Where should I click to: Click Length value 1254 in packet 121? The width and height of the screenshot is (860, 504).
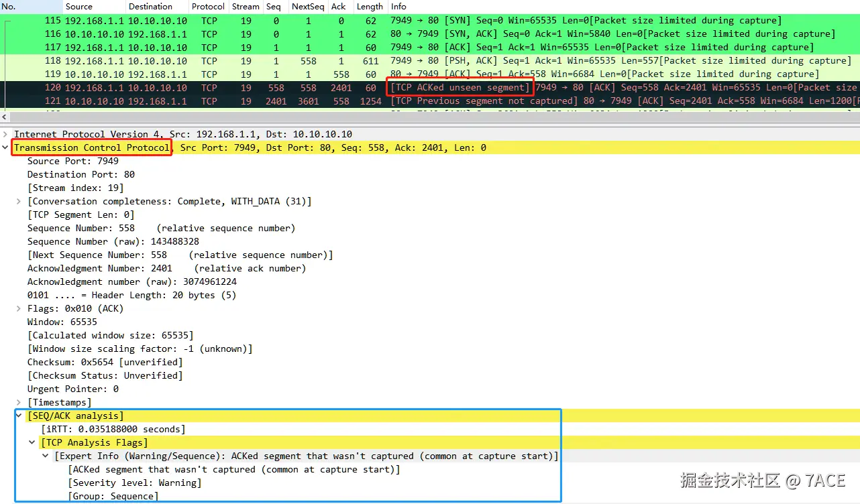tap(370, 101)
